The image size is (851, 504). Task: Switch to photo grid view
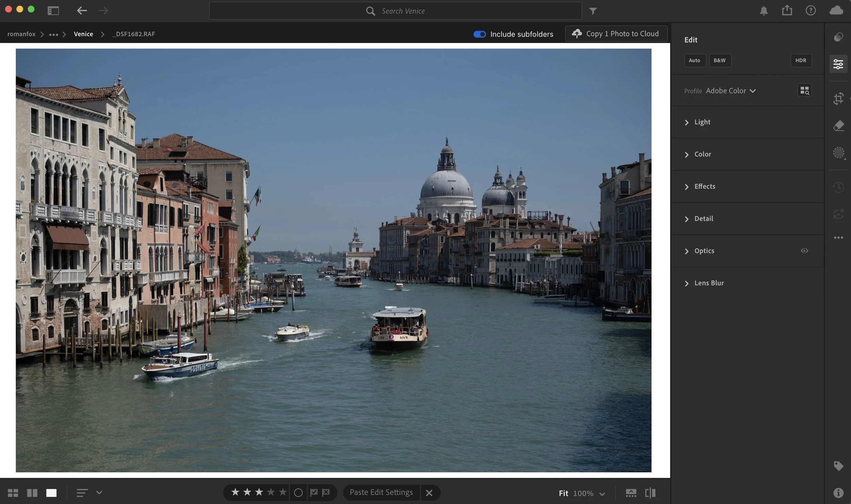pos(13,493)
